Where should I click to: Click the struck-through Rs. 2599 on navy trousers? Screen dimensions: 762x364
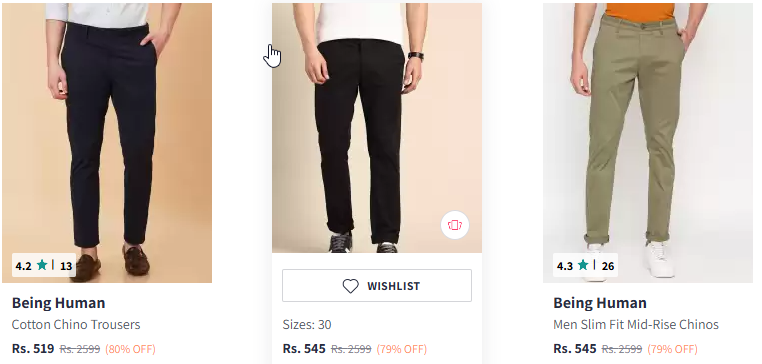coord(80,349)
